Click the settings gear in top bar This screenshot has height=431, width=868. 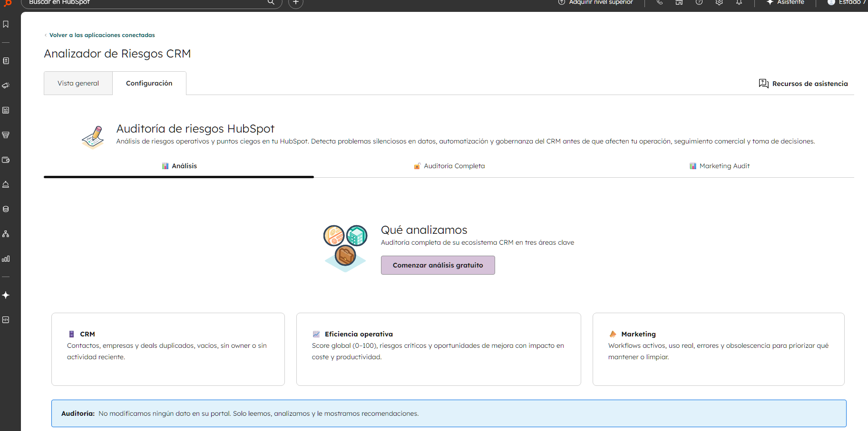pyautogui.click(x=719, y=2)
